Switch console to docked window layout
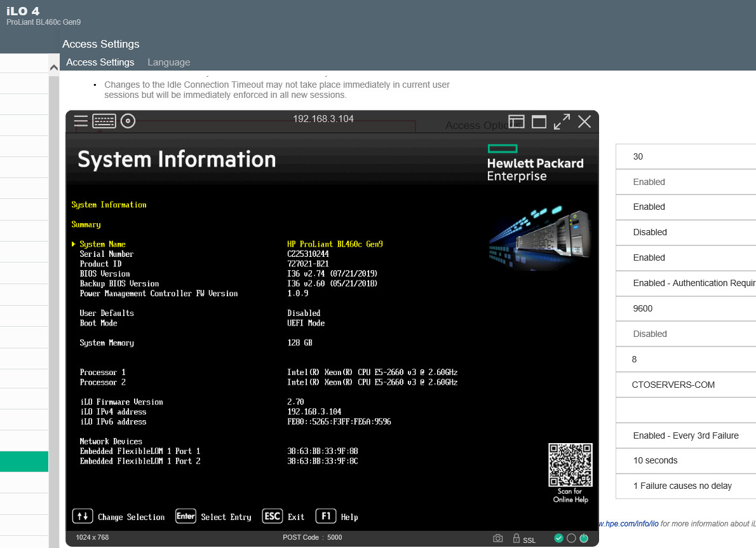 point(516,122)
